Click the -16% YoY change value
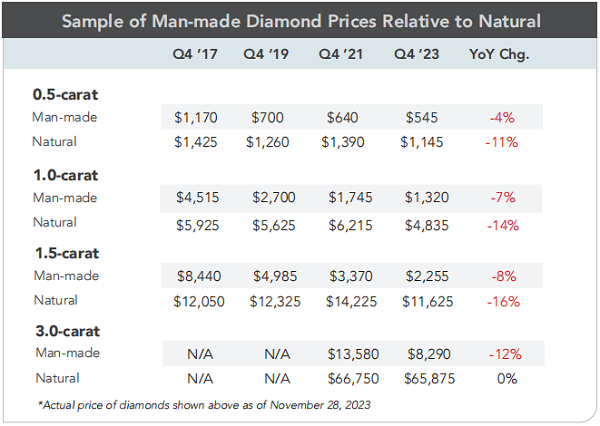Screen dimensions: 600x426 503,302
